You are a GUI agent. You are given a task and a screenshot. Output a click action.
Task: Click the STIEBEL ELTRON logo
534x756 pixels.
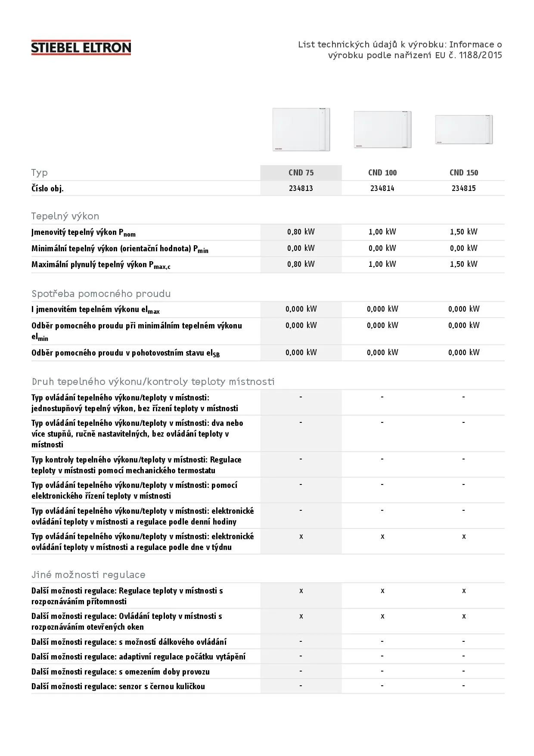click(x=81, y=47)
